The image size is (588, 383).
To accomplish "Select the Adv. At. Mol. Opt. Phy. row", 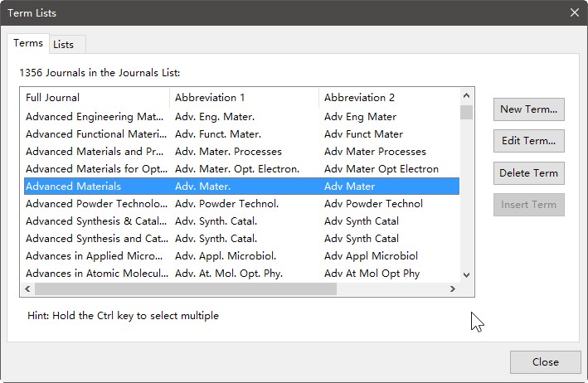I will (241, 274).
